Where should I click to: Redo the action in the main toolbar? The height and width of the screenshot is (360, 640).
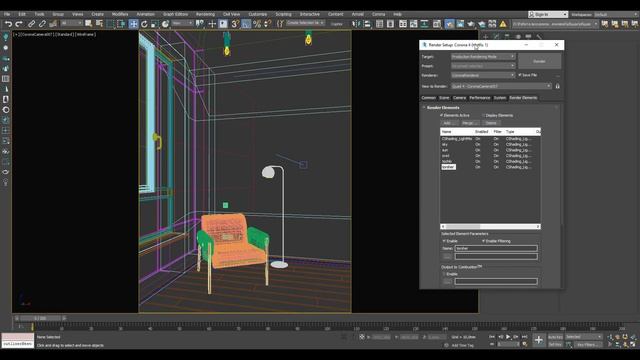tap(19, 24)
